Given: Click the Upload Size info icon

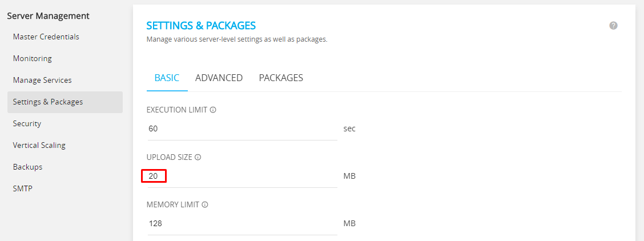Looking at the screenshot, I should pos(198,157).
